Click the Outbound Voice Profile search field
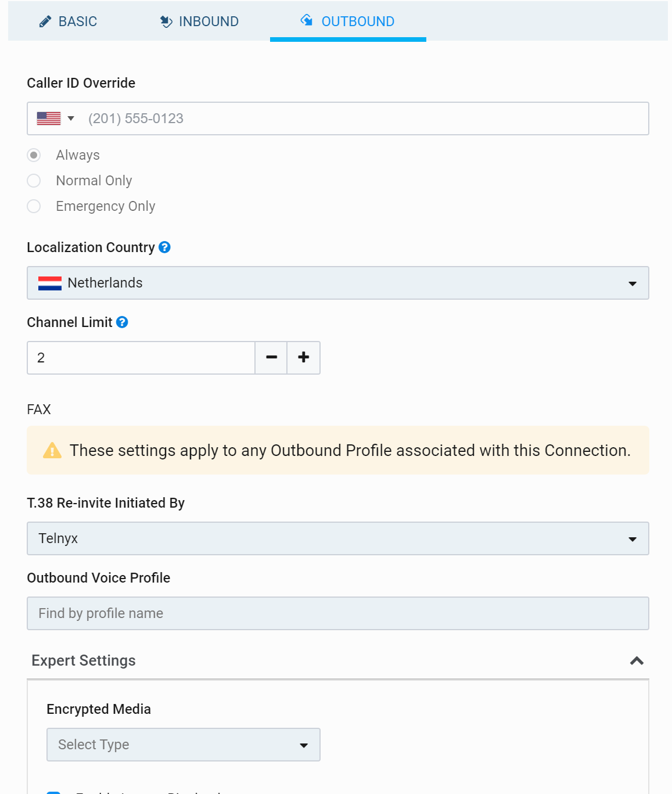 [x=337, y=613]
